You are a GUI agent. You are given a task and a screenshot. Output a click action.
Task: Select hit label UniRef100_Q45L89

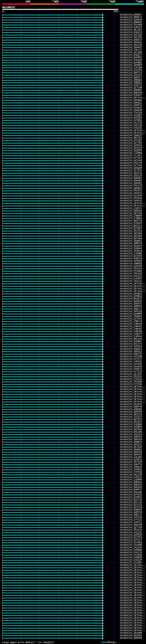point(131,311)
